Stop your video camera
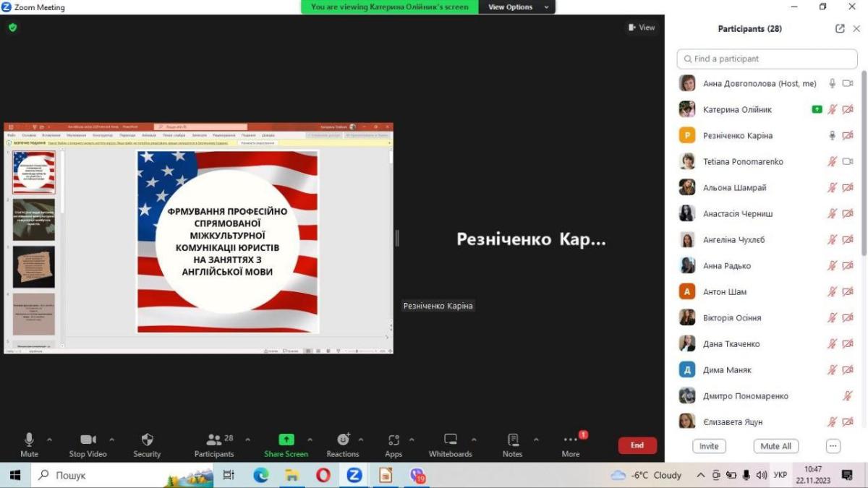Screen dimensions: 868x488 (x=88, y=440)
